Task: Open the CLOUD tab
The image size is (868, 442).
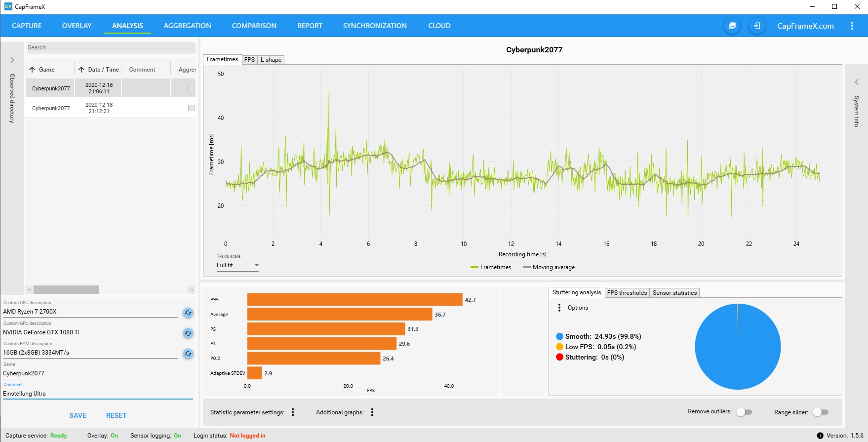Action: pyautogui.click(x=439, y=26)
